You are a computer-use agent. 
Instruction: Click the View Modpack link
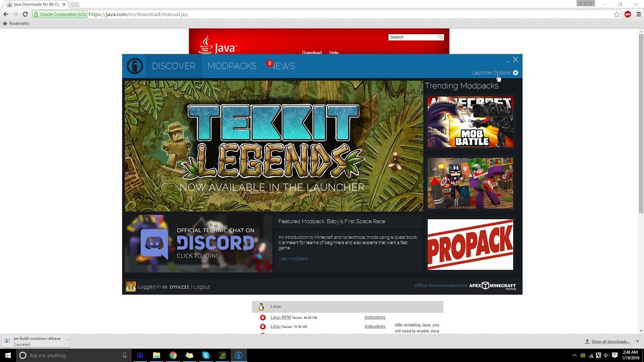tap(293, 259)
